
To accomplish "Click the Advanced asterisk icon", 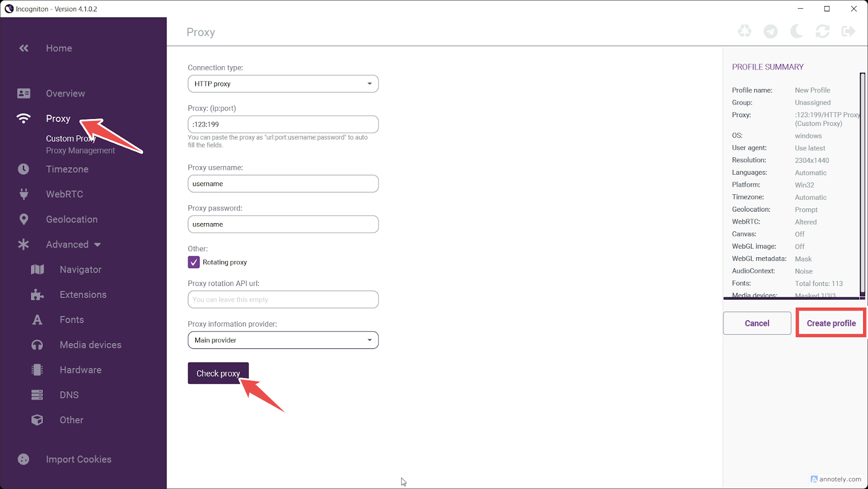I will click(x=23, y=244).
